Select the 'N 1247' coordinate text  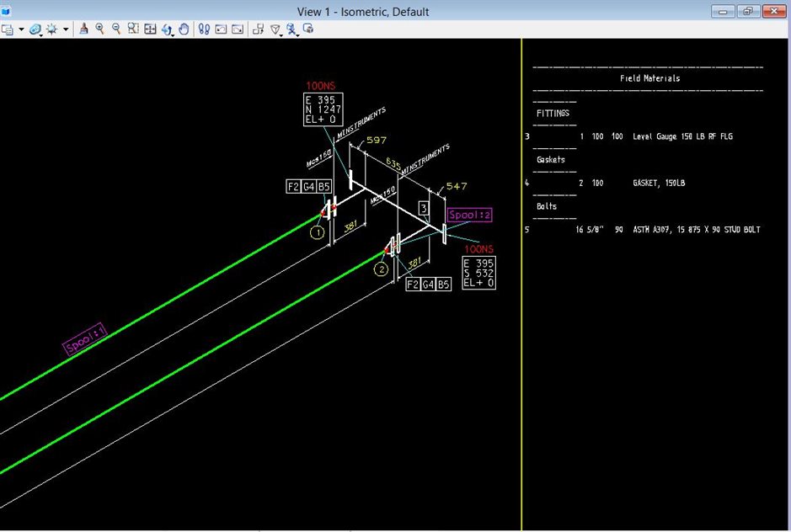pos(323,109)
